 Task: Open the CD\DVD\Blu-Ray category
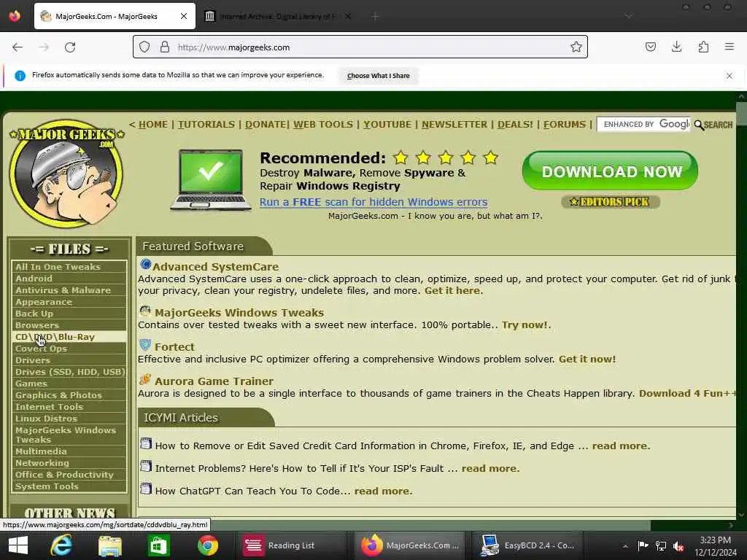click(x=69, y=337)
